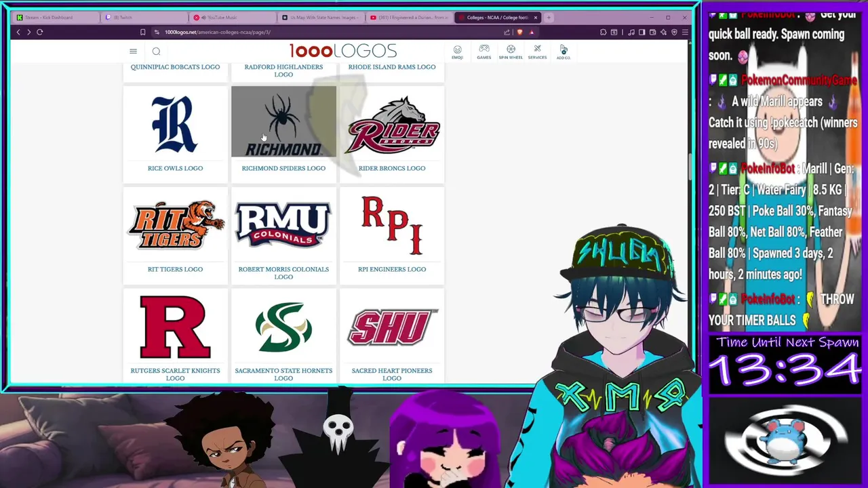Open the extensions puzzle icon
The image size is (868, 488).
603,32
